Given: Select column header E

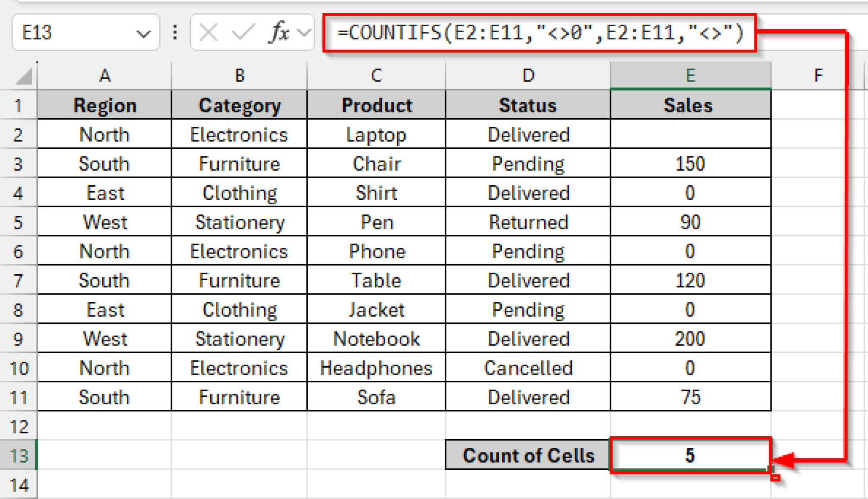Looking at the screenshot, I should click(690, 75).
